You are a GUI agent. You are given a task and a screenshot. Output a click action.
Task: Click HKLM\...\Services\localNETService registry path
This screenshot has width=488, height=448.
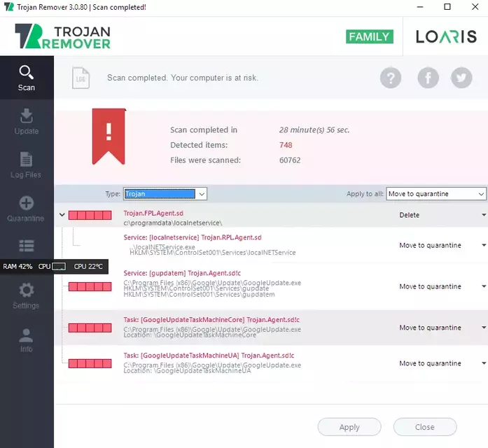tap(213, 253)
